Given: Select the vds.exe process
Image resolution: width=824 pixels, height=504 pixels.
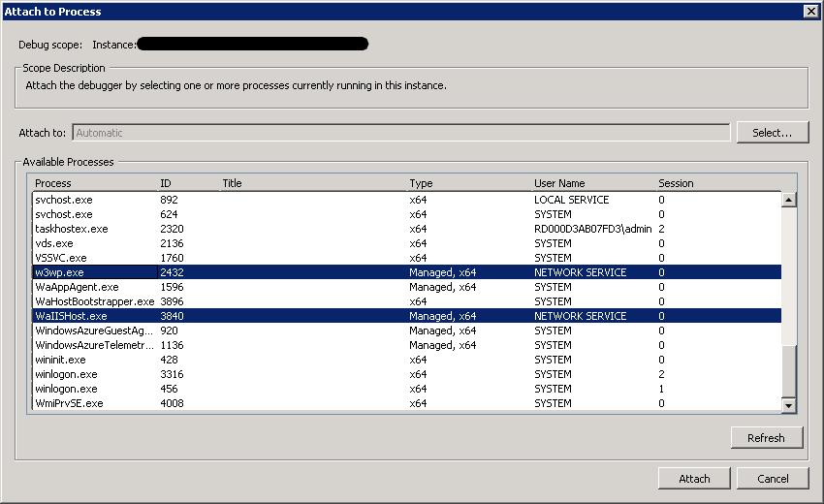Looking at the screenshot, I should tap(407, 243).
